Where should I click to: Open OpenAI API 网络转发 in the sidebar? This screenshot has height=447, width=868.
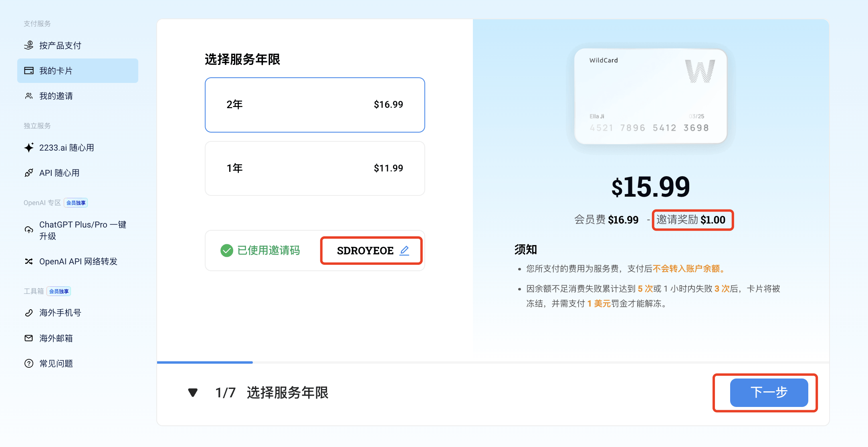click(x=78, y=262)
